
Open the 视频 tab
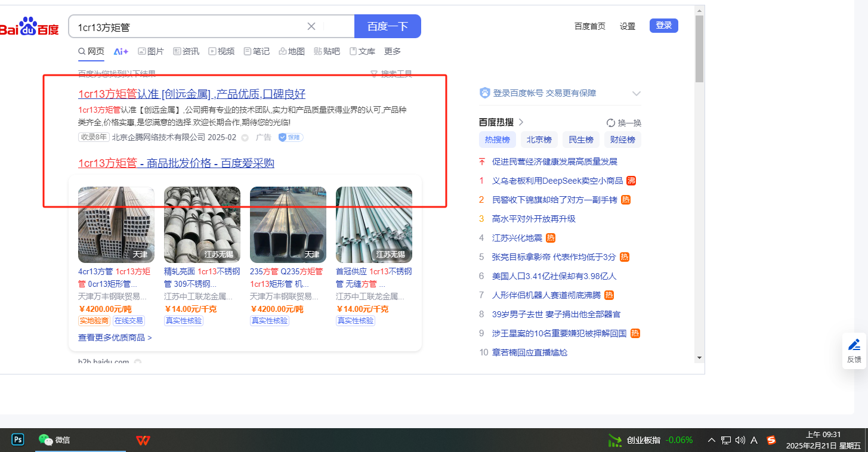point(221,51)
